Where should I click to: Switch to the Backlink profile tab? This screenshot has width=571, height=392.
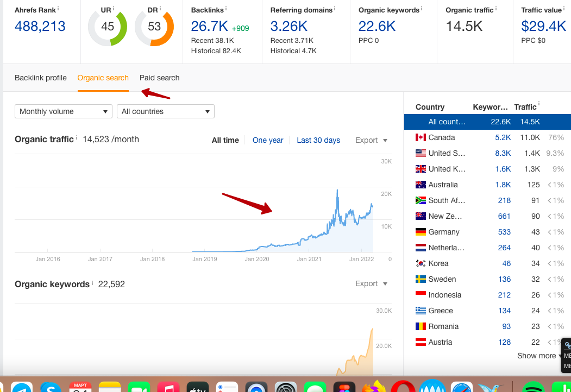tap(41, 78)
